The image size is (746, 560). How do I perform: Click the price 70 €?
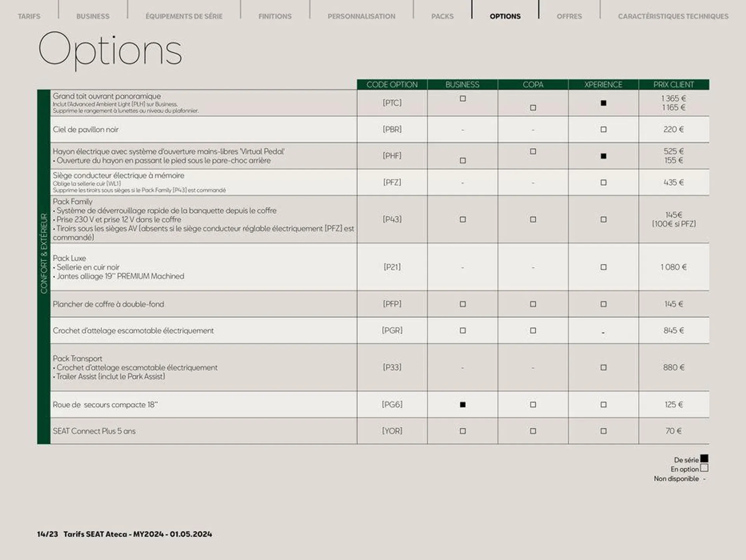[x=674, y=431]
